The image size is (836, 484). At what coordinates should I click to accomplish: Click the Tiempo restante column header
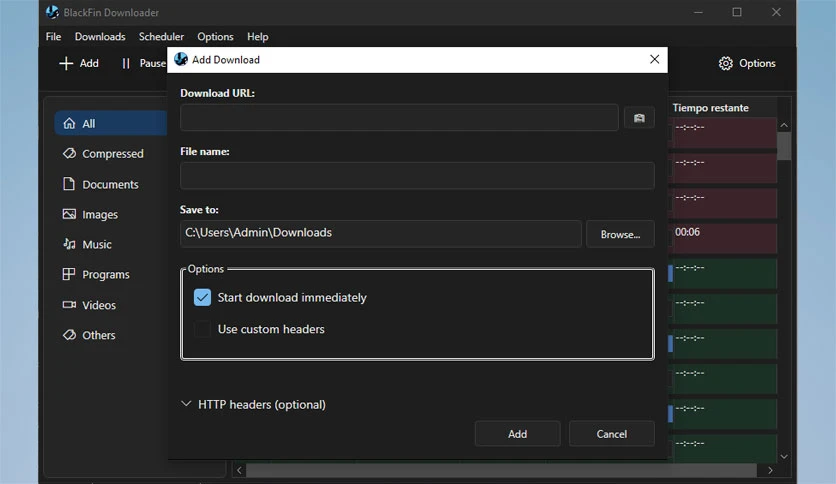tap(710, 108)
